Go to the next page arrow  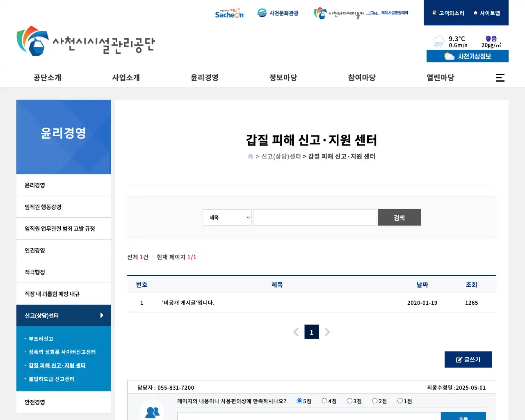[x=327, y=332]
